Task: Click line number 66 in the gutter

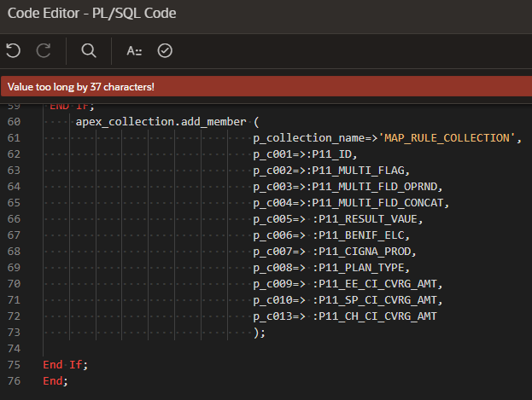Action: point(14,219)
